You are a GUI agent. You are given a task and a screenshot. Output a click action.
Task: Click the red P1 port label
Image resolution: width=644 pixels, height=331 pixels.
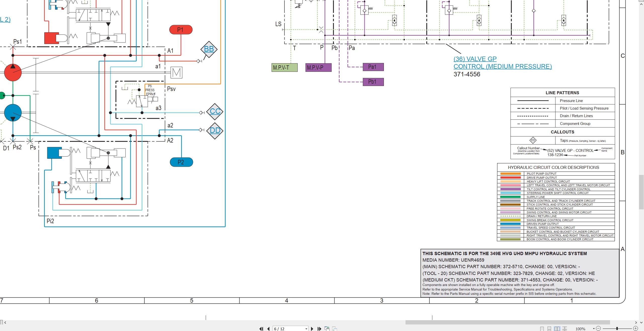coord(181,30)
